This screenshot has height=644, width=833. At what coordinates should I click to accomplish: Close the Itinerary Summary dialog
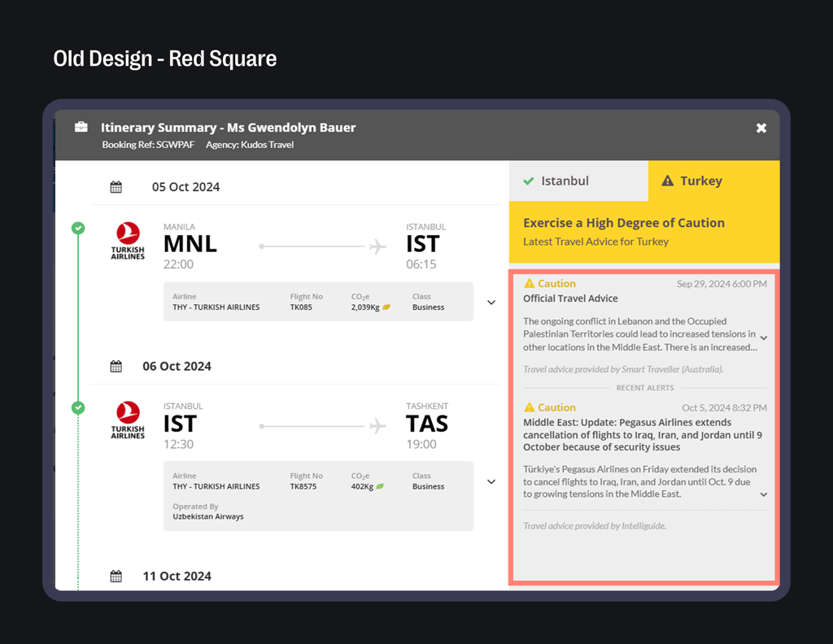(761, 128)
